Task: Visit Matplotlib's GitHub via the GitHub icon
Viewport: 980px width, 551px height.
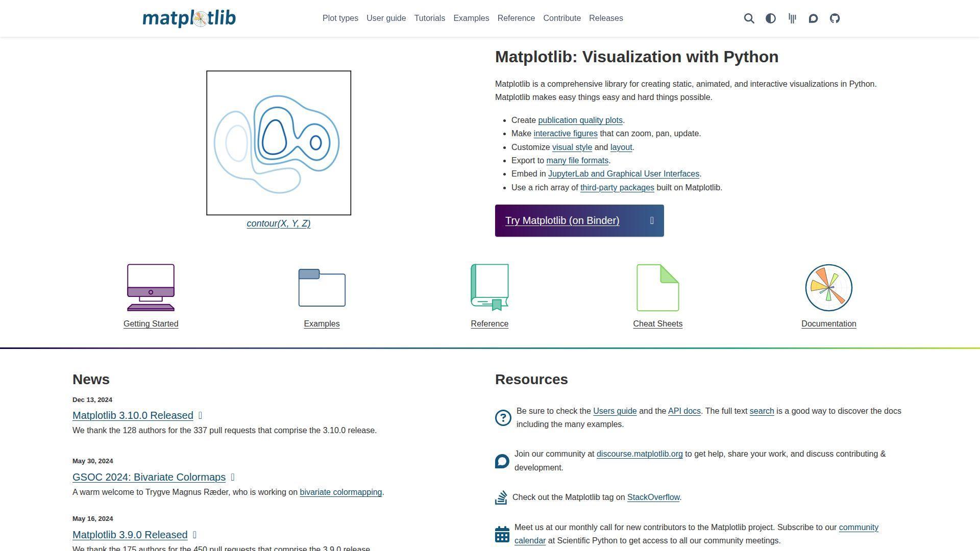Action: point(835,18)
